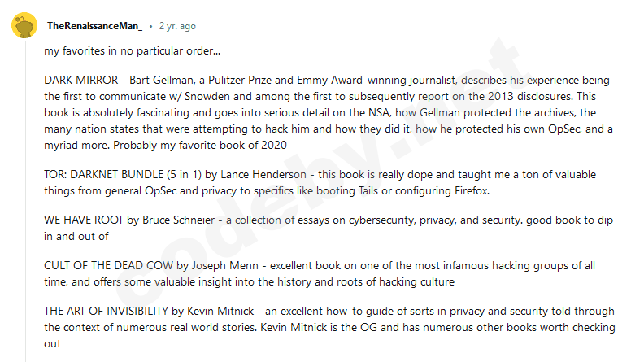Click the '2 yr. ago' timestamp

(x=177, y=26)
